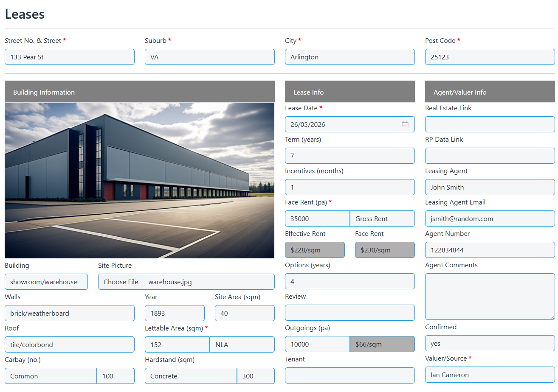This screenshot has width=558, height=392.
Task: Click the Building Information section header
Action: pos(140,92)
